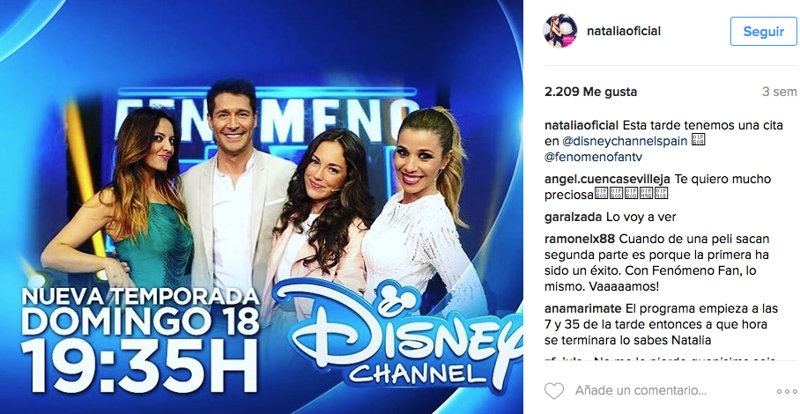The height and width of the screenshot is (414, 800).
Task: Open the @fenomenofantv mention link
Action: [x=585, y=158]
